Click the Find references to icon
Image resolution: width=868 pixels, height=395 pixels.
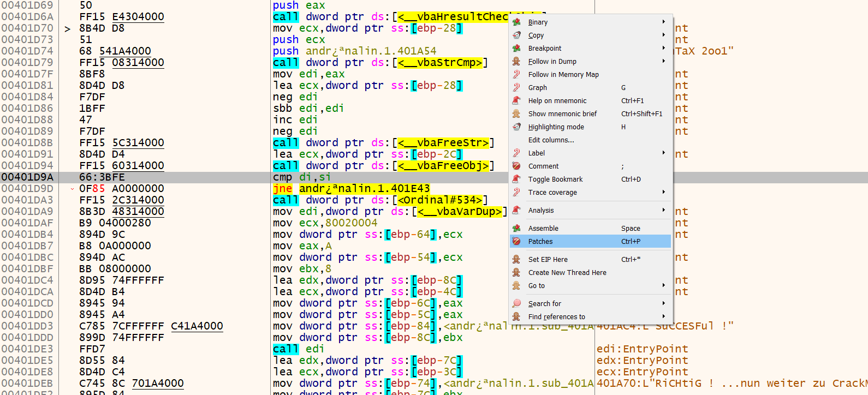coord(516,317)
